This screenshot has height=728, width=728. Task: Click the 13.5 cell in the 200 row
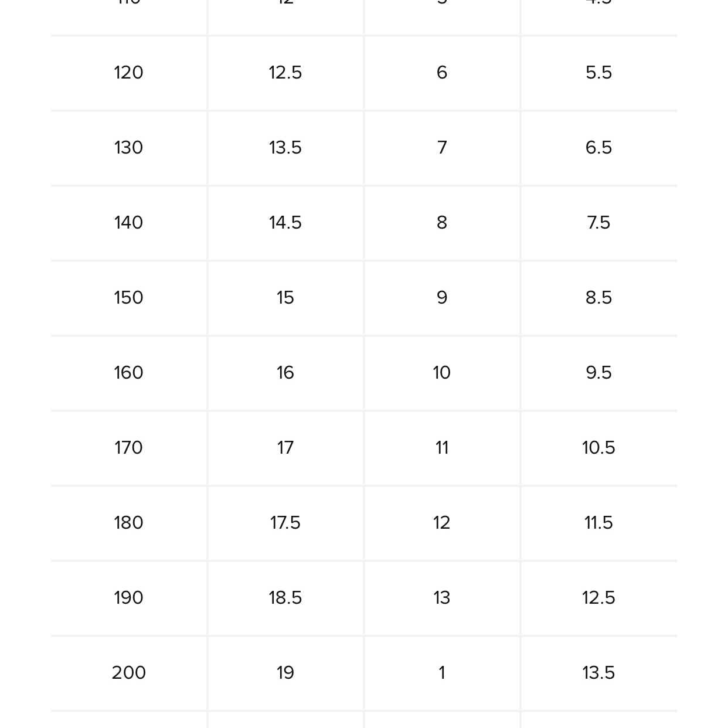tap(598, 673)
